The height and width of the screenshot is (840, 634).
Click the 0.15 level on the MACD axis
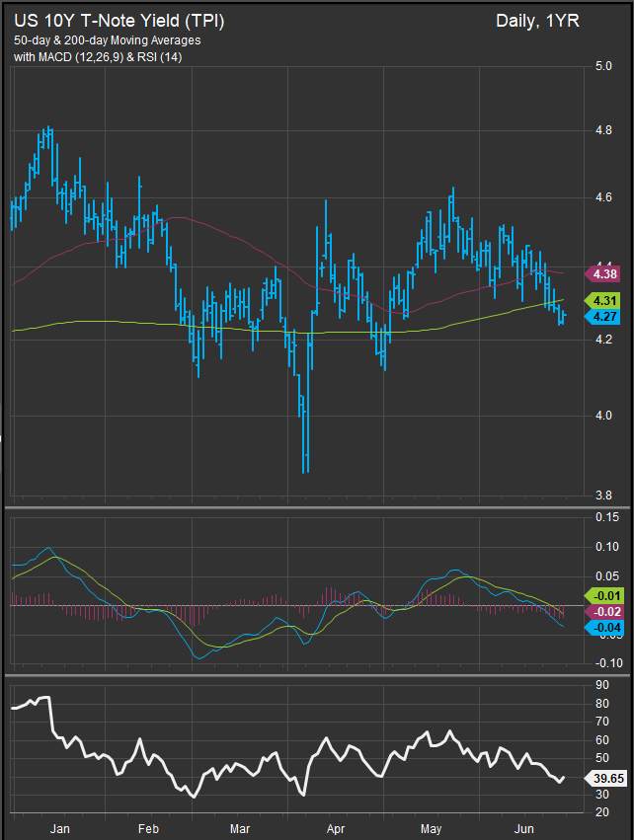coord(606,517)
